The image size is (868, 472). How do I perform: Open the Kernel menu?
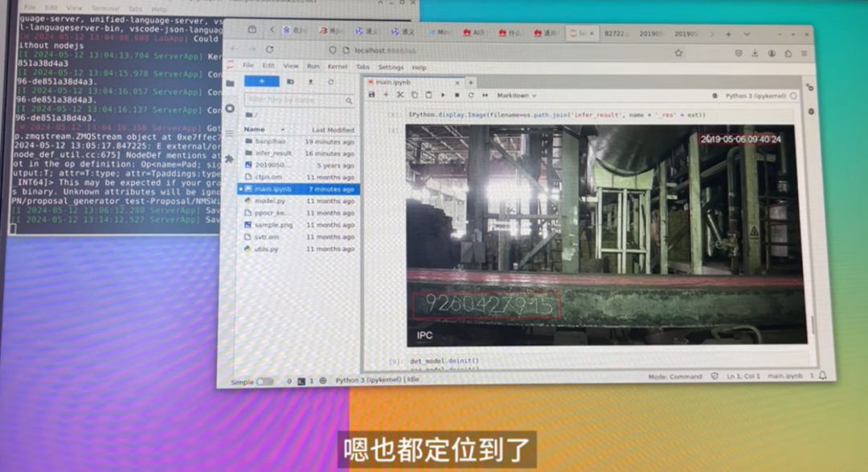[337, 67]
